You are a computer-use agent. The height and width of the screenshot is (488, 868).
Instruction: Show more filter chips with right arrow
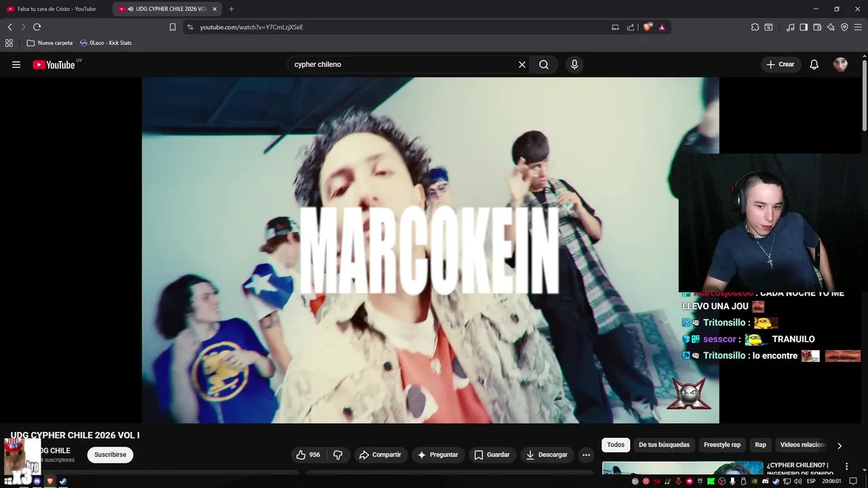(x=839, y=445)
